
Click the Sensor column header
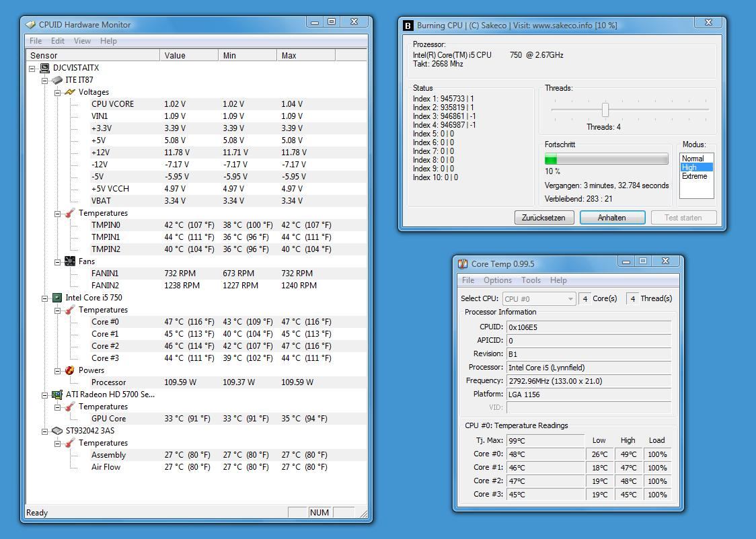(93, 55)
